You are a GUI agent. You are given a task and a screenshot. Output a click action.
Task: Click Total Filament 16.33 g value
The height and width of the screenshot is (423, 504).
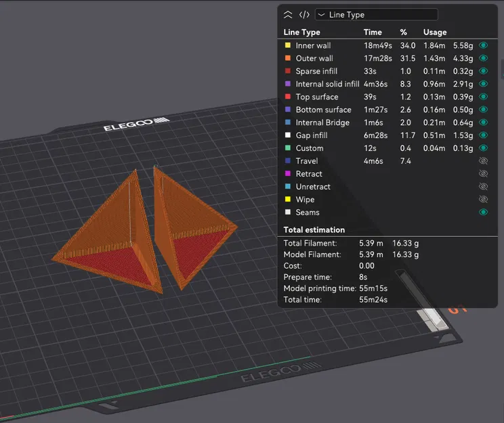click(x=405, y=243)
